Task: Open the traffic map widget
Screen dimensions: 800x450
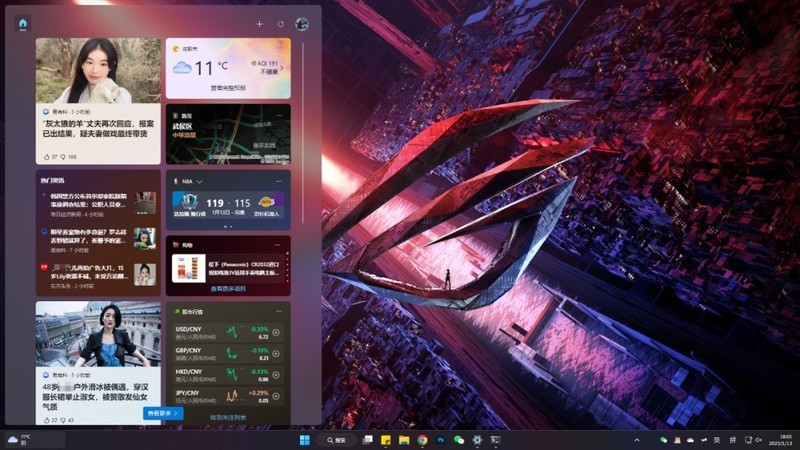Action: [x=228, y=134]
